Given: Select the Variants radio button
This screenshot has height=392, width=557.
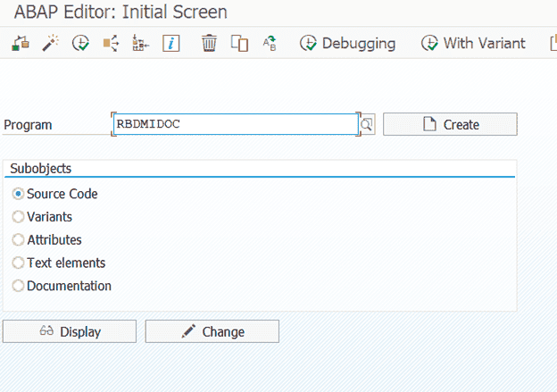Looking at the screenshot, I should (x=19, y=217).
